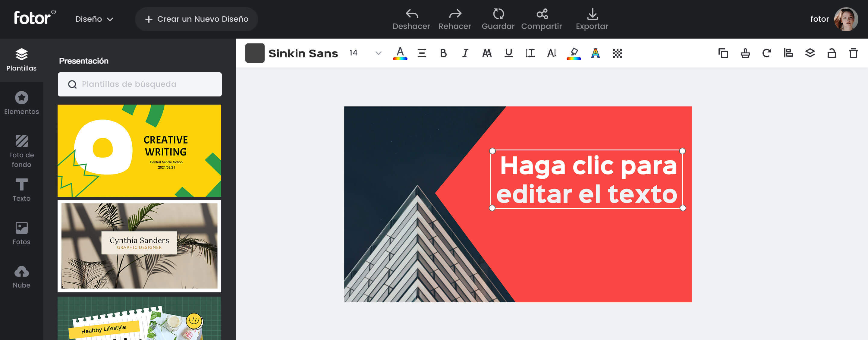The image size is (868, 340).
Task: Expand the Sinkin Sans font selector
Action: [x=303, y=53]
